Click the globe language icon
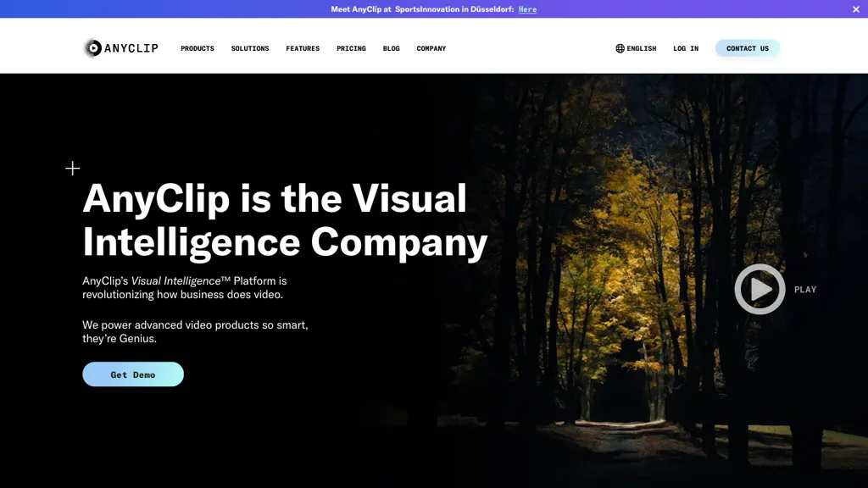868x488 pixels. click(x=620, y=48)
